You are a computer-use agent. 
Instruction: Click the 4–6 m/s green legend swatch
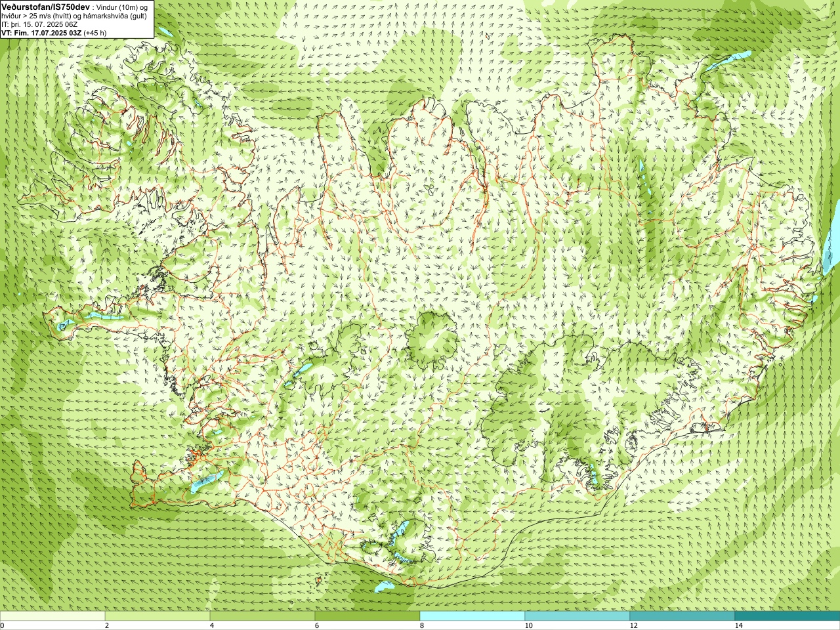[x=262, y=616]
